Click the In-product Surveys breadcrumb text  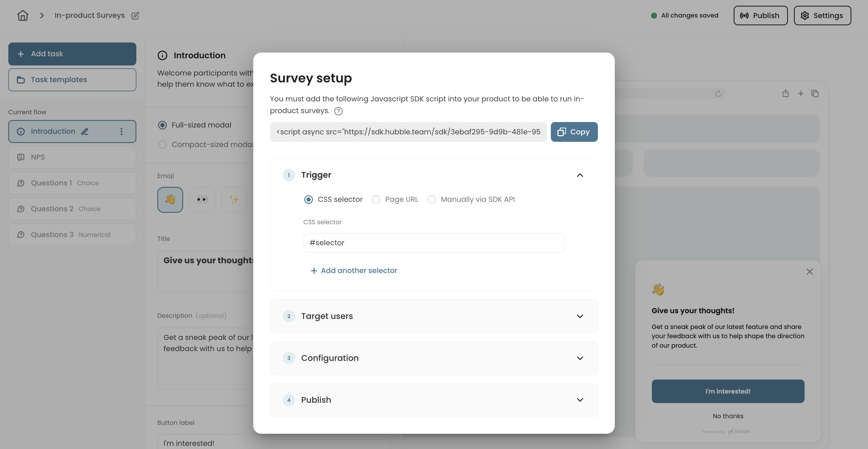(90, 16)
